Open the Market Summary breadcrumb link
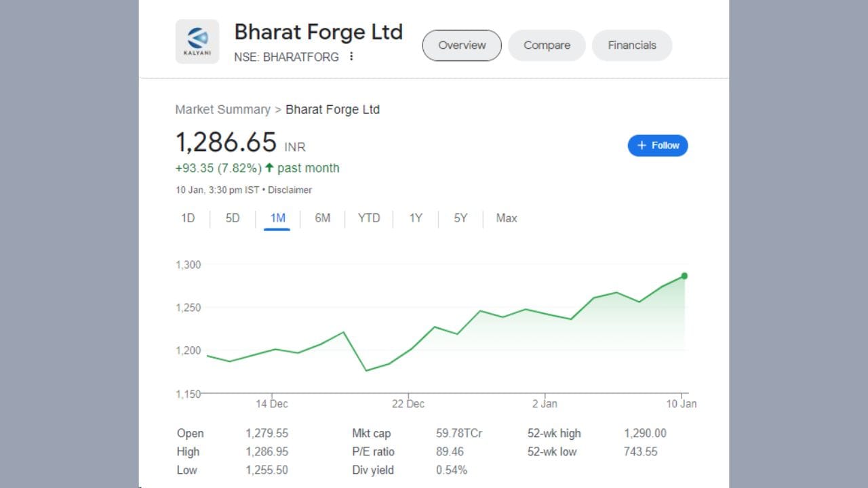The height and width of the screenshot is (488, 868). point(223,110)
